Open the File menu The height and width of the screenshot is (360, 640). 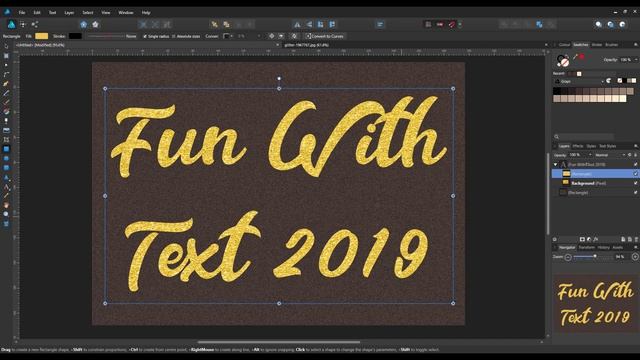point(22,13)
